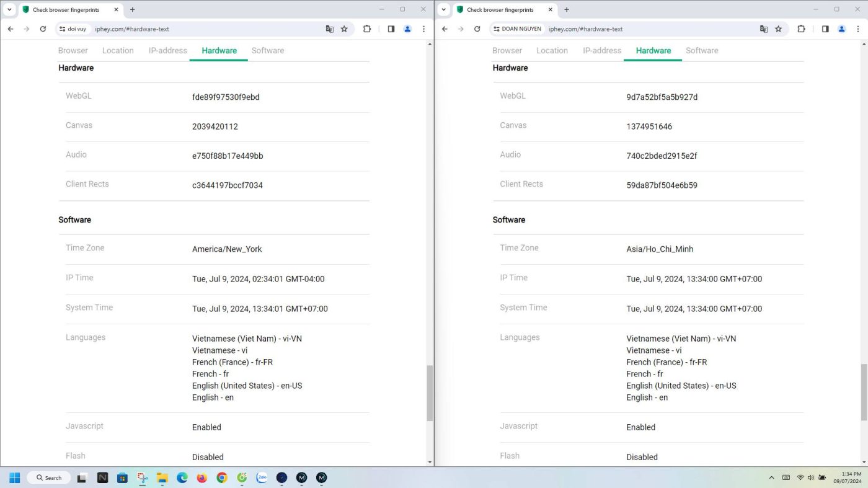
Task: Switch to IP-address tab in right window page
Action: tap(602, 50)
